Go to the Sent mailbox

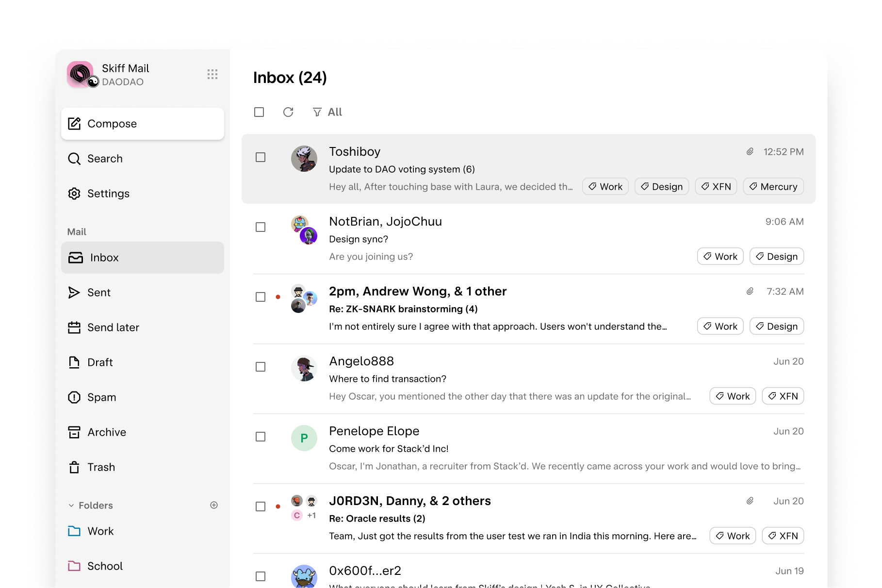click(x=143, y=293)
